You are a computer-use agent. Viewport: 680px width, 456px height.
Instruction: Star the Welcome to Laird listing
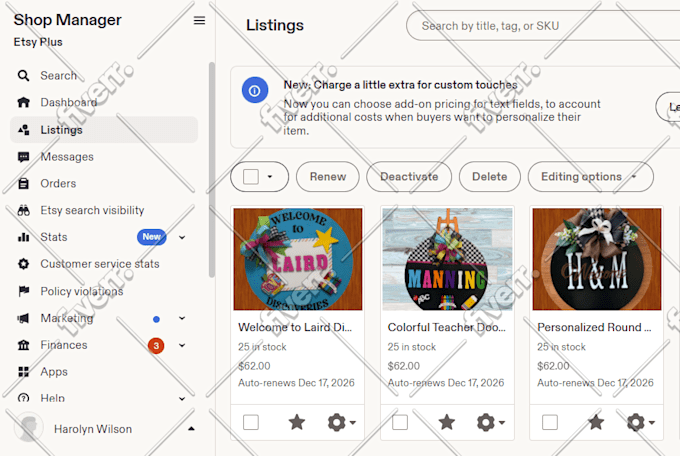[x=297, y=422]
